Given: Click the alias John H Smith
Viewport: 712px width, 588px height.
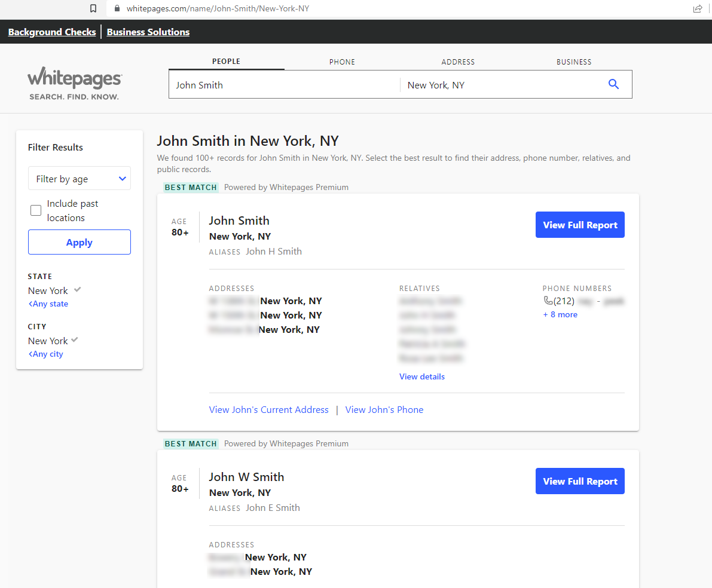Looking at the screenshot, I should point(274,251).
